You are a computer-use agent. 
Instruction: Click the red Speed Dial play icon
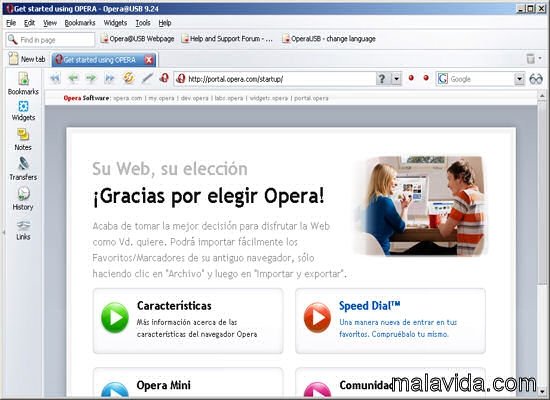317,318
